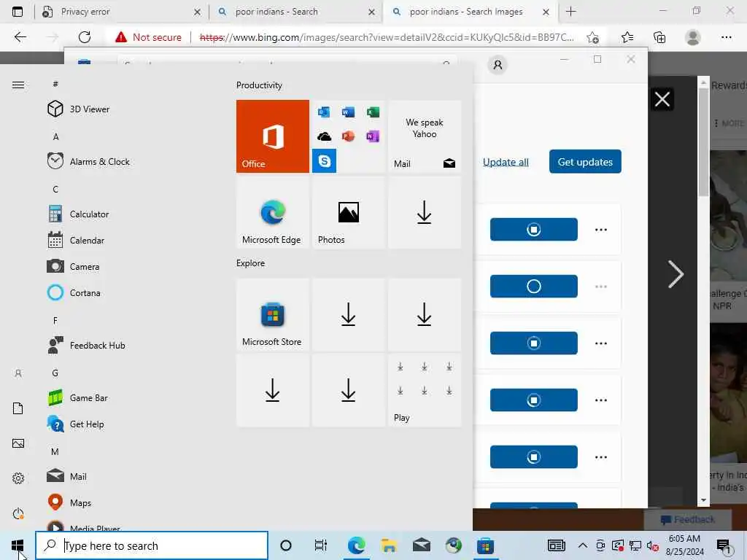Open a new Edge tab
The image size is (747, 560).
coord(570,12)
